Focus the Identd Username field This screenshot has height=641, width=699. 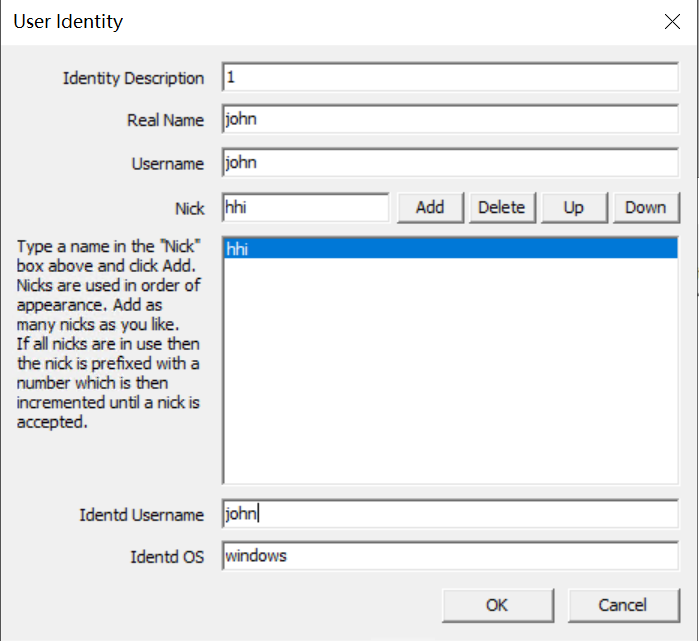tap(450, 514)
